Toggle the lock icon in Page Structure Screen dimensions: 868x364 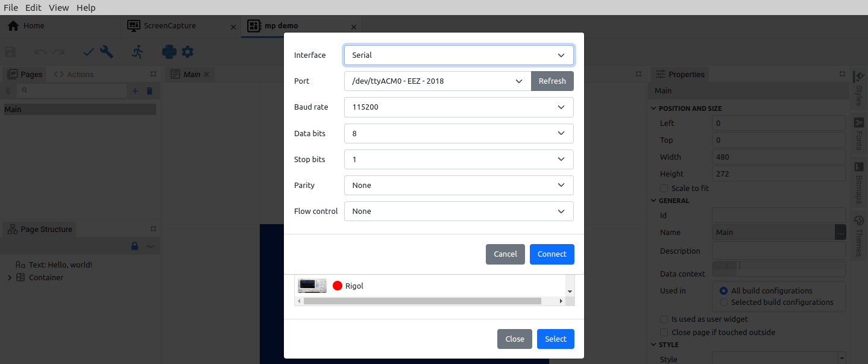pyautogui.click(x=135, y=246)
